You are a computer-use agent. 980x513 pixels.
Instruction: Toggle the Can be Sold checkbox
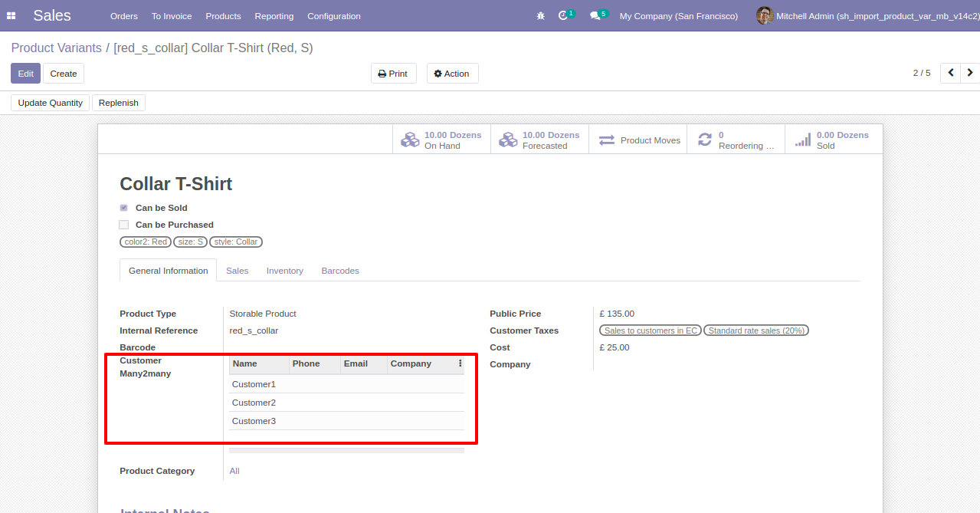(x=123, y=208)
